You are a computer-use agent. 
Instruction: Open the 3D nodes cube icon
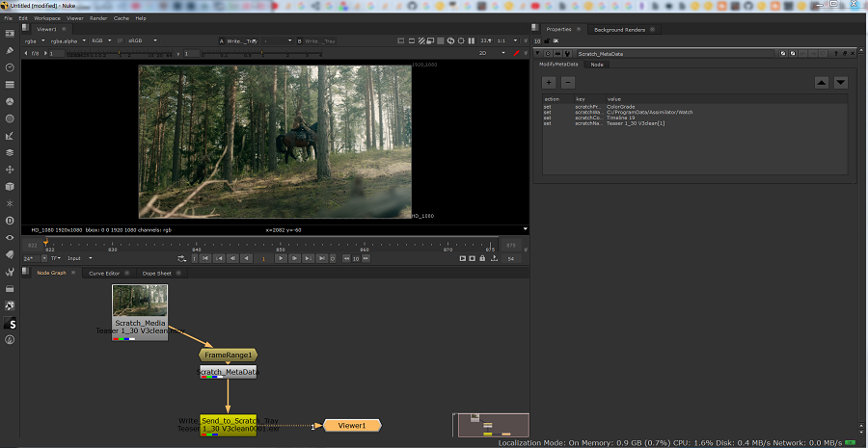tap(10, 186)
